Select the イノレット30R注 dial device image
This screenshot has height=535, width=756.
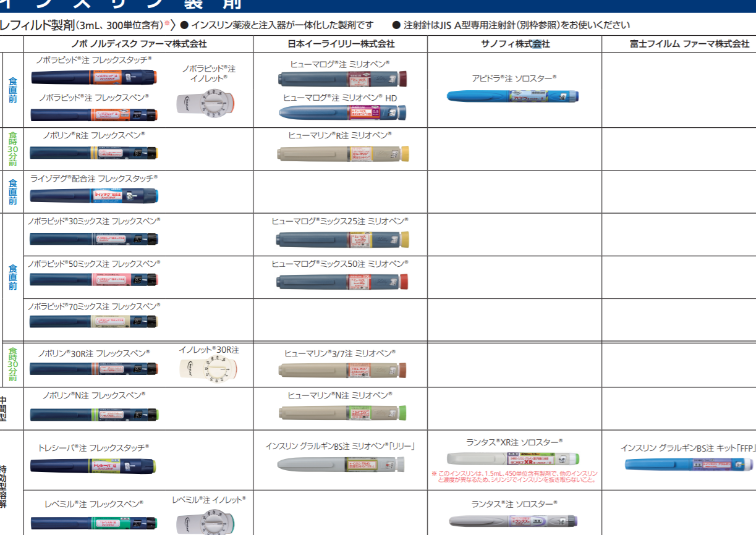tap(209, 369)
